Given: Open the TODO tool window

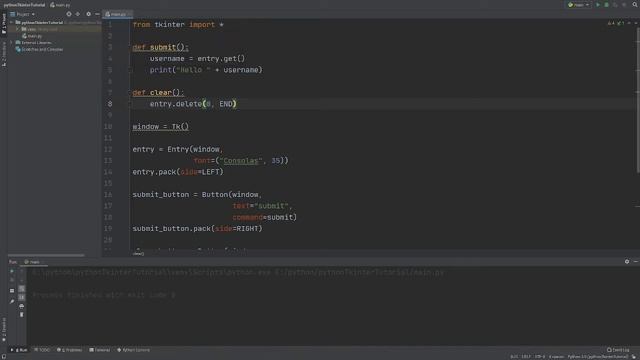Looking at the screenshot, I should [42, 350].
